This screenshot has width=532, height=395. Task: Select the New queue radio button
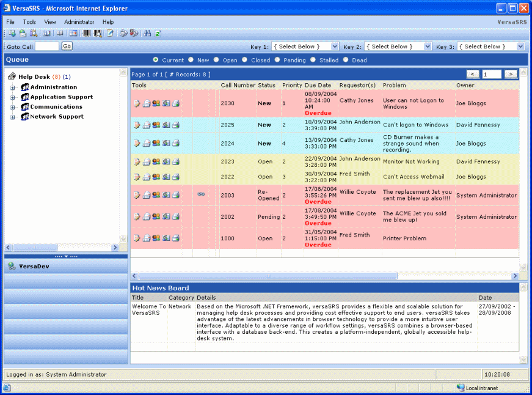click(191, 60)
